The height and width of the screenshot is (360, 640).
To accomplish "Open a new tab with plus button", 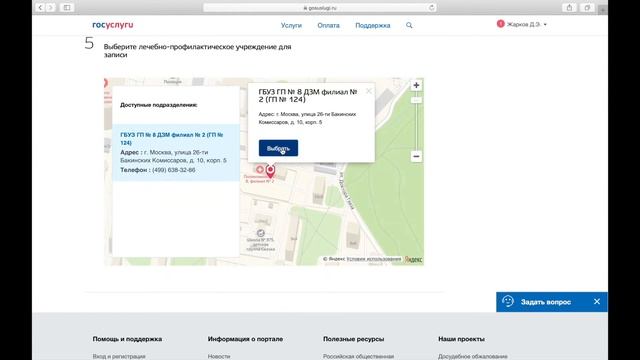I will (602, 10).
